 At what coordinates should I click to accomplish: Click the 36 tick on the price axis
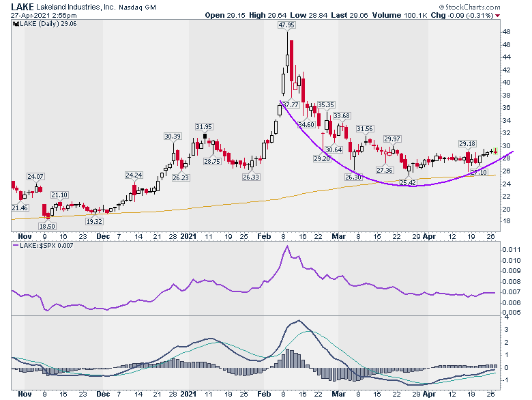point(507,108)
